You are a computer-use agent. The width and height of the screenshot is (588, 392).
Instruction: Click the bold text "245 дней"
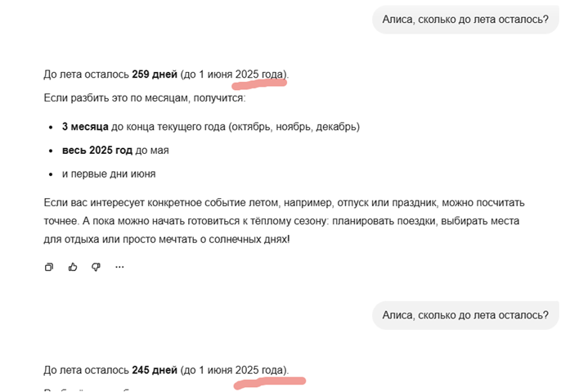click(155, 370)
